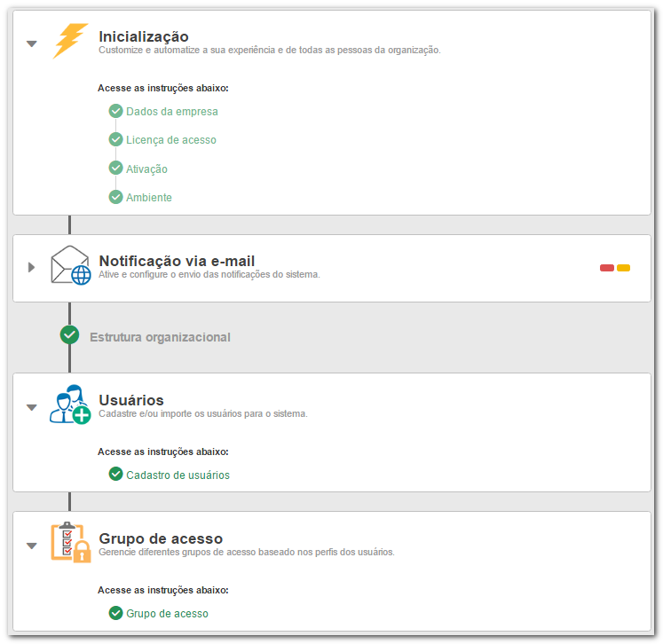This screenshot has width=663, height=644.
Task: Click check icon next to Grupo de acesso link
Action: pos(116,613)
